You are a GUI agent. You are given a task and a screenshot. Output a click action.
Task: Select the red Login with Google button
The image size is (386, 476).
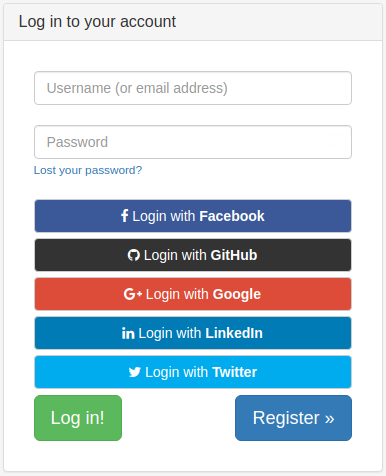(193, 294)
